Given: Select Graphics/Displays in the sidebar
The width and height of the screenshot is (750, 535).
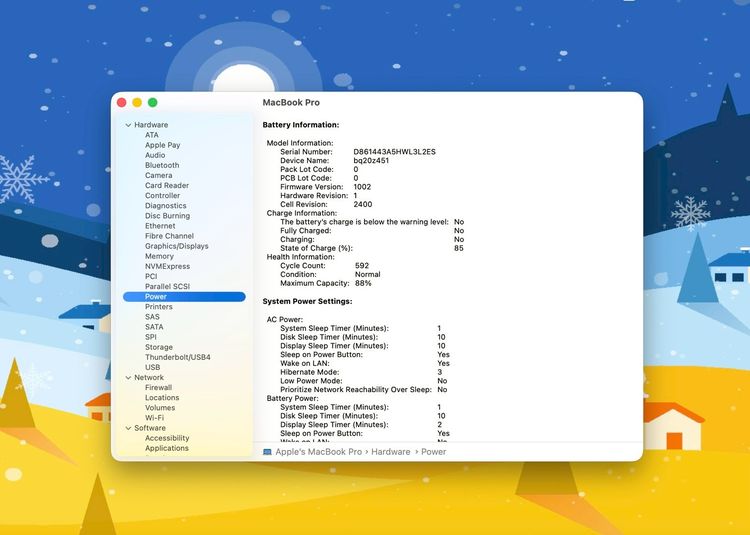Looking at the screenshot, I should tap(176, 246).
